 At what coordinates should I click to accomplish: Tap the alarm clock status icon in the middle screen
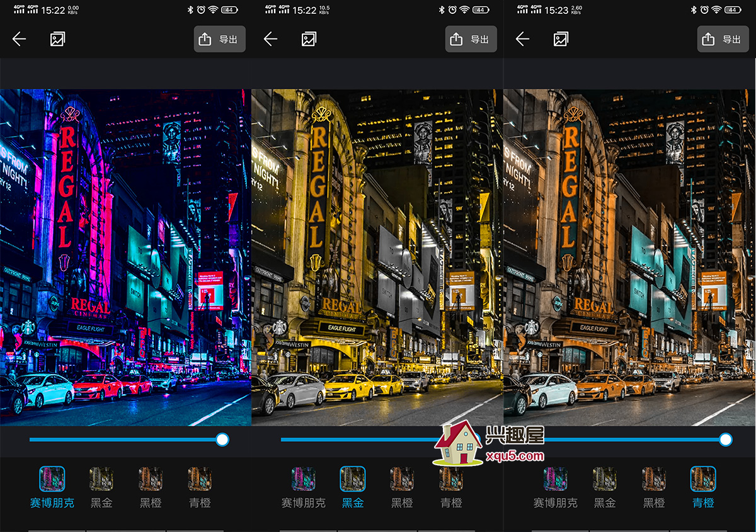pyautogui.click(x=452, y=9)
